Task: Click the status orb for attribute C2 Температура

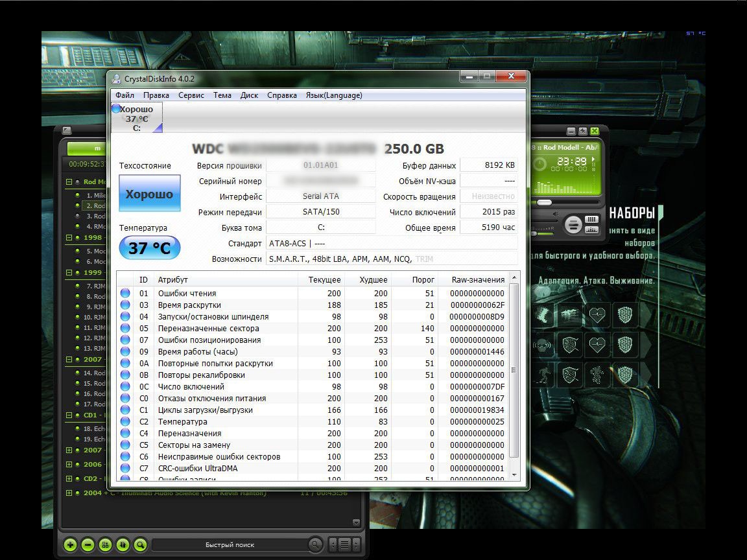Action: point(125,421)
